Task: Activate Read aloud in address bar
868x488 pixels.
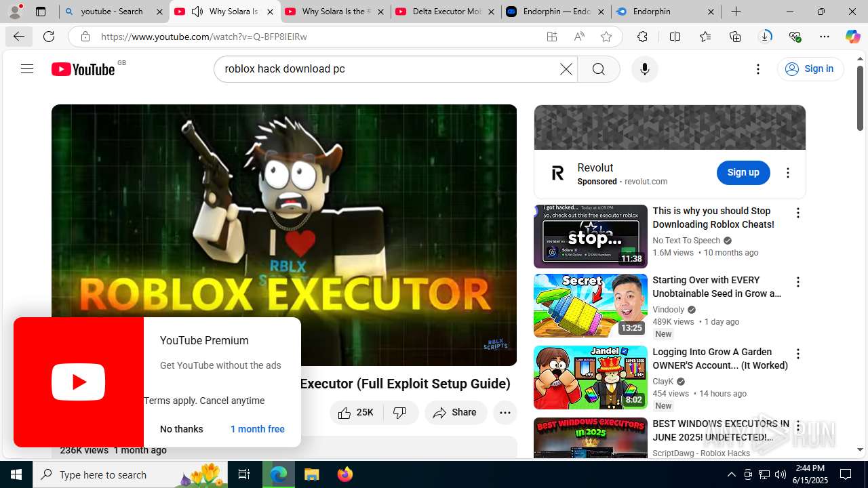Action: point(579,37)
